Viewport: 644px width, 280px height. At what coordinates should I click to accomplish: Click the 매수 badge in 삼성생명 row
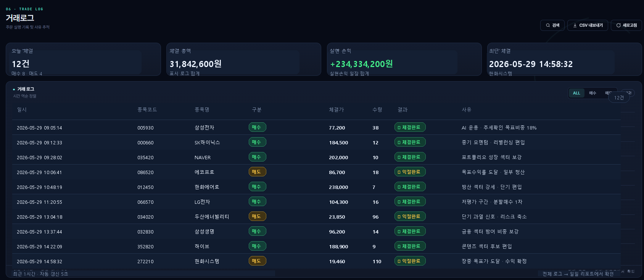[x=258, y=231]
